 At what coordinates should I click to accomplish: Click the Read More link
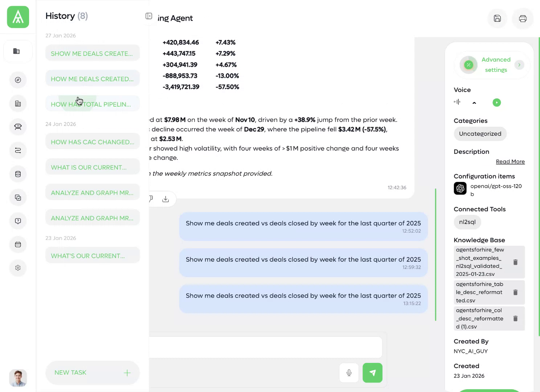pos(510,162)
